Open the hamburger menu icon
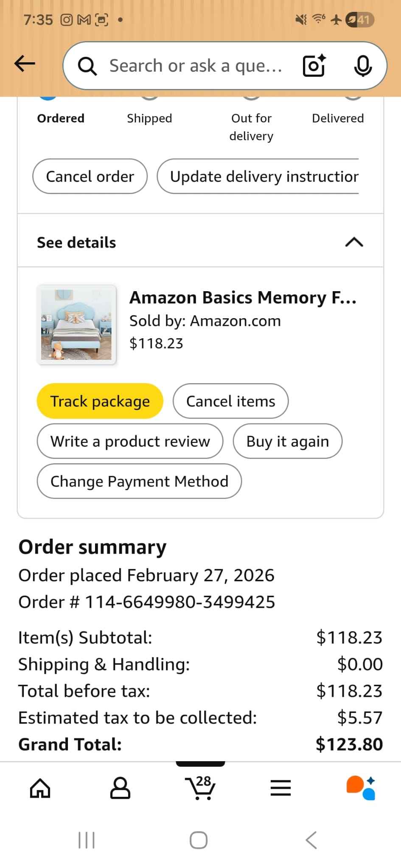Image resolution: width=401 pixels, height=868 pixels. (280, 788)
